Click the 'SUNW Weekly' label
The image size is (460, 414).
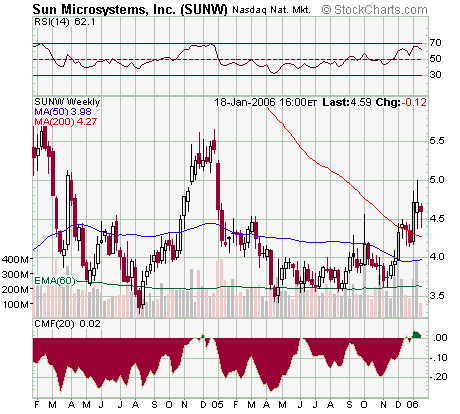pyautogui.click(x=67, y=102)
